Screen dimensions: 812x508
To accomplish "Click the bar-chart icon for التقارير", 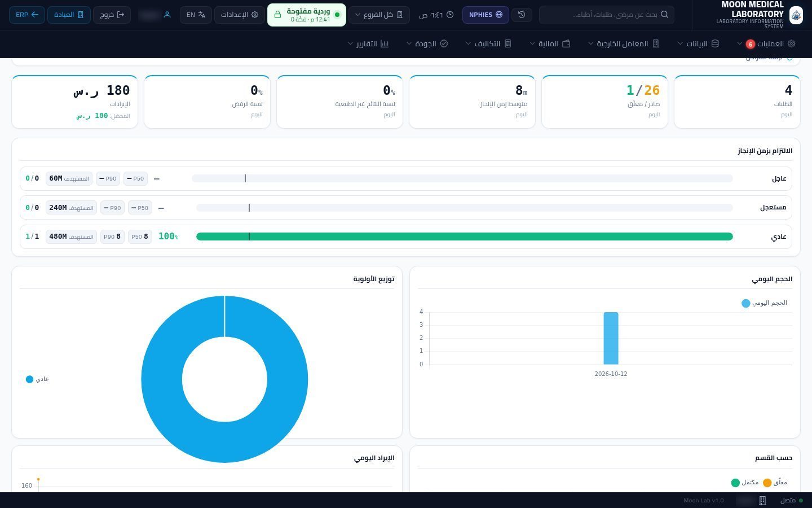I will point(385,43).
